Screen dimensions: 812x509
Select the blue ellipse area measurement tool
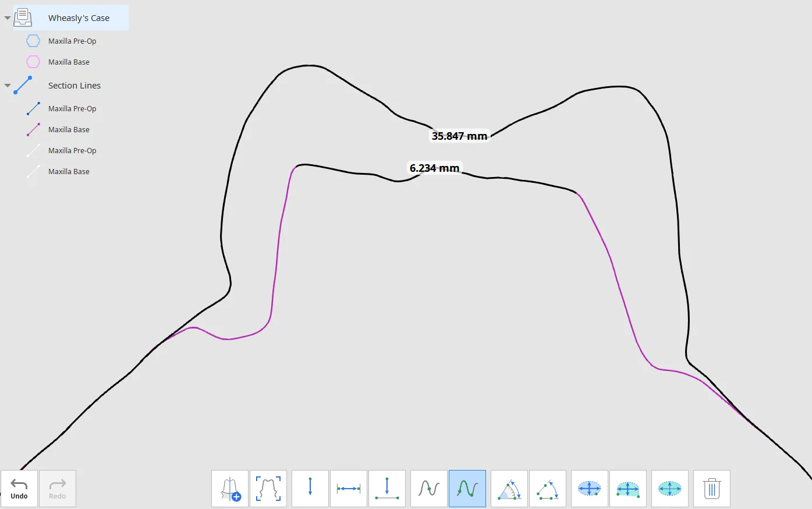pos(590,489)
